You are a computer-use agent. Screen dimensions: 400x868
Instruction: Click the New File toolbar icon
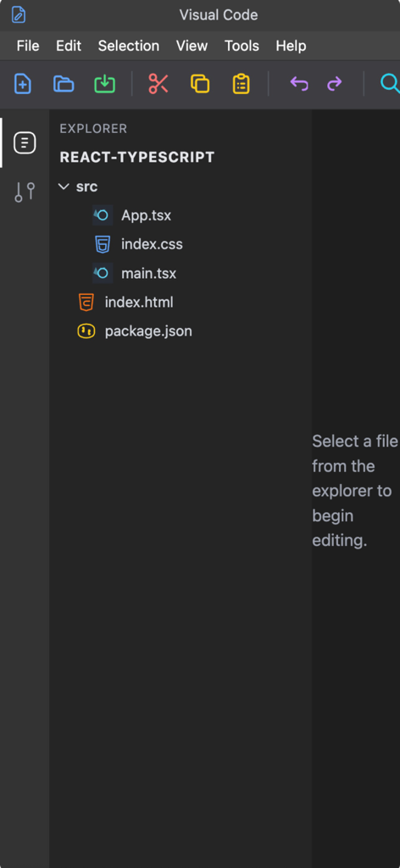click(x=22, y=84)
